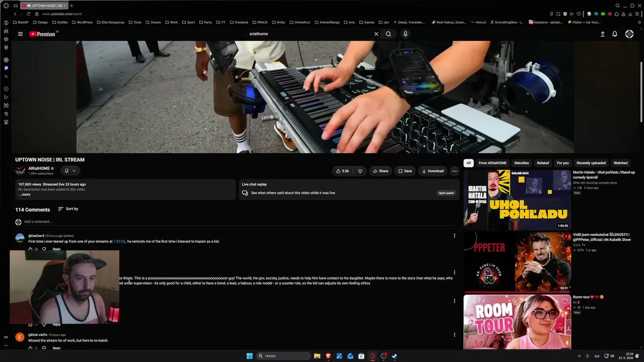
Task: Open YouTube notifications bell in header
Action: tap(615, 34)
